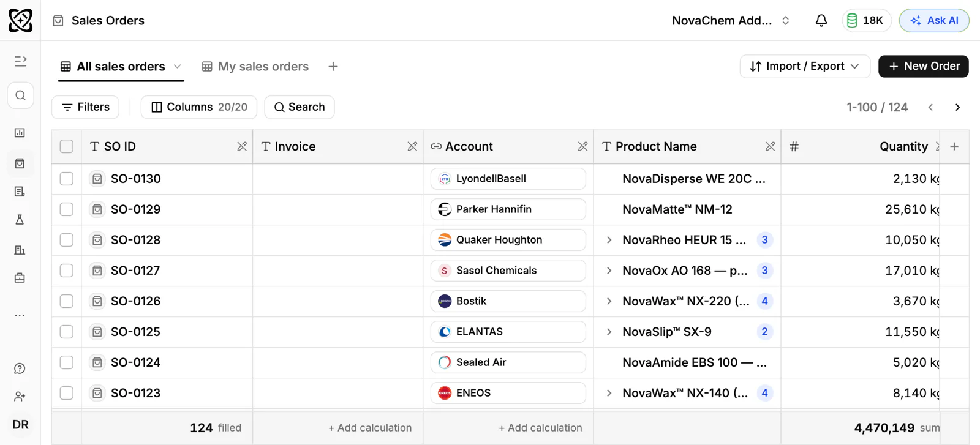Open the dashboard chart icon in sidebar
This screenshot has height=445, width=980.
click(x=20, y=133)
